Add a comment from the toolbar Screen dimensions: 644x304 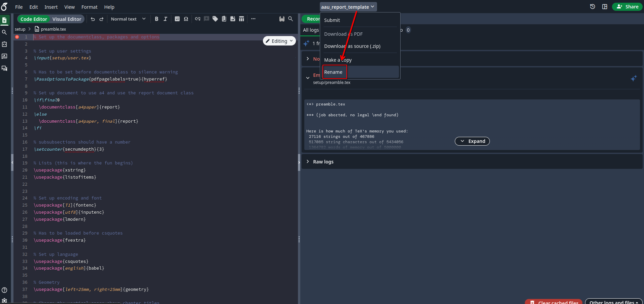(x=206, y=19)
